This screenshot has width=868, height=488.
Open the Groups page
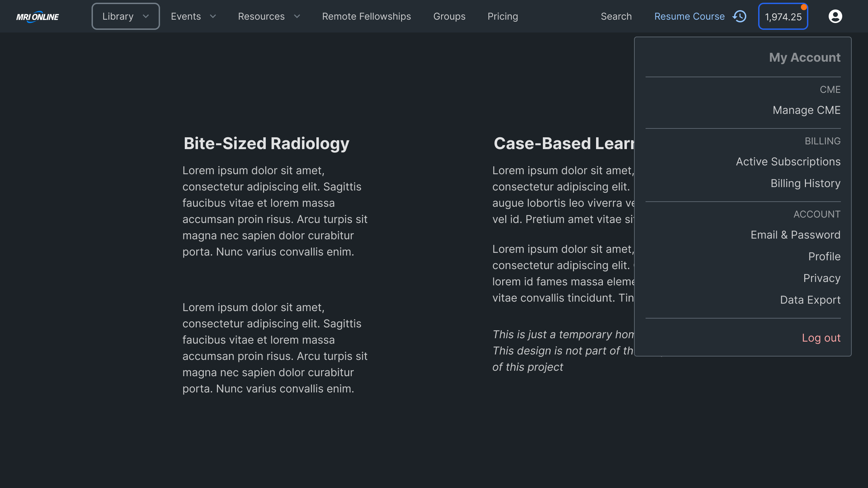click(x=449, y=16)
